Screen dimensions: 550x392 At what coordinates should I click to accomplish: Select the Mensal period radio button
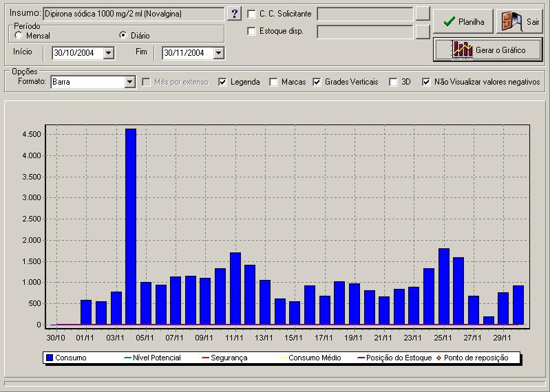tap(19, 35)
